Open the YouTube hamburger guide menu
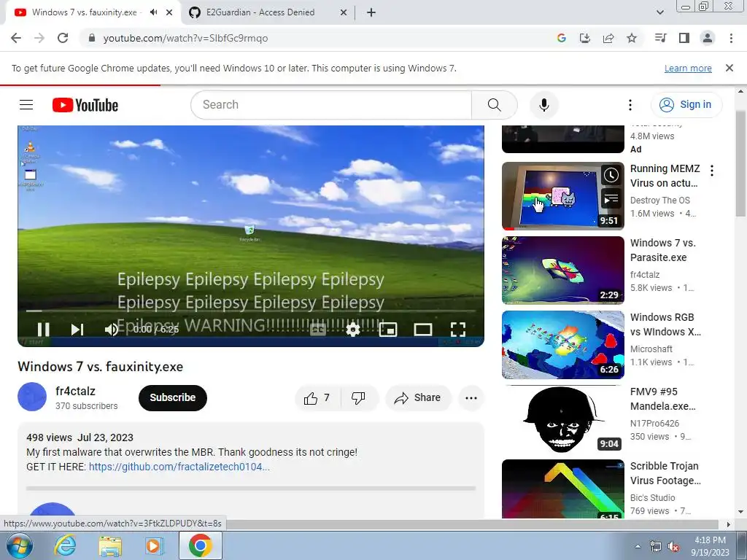 (x=26, y=105)
